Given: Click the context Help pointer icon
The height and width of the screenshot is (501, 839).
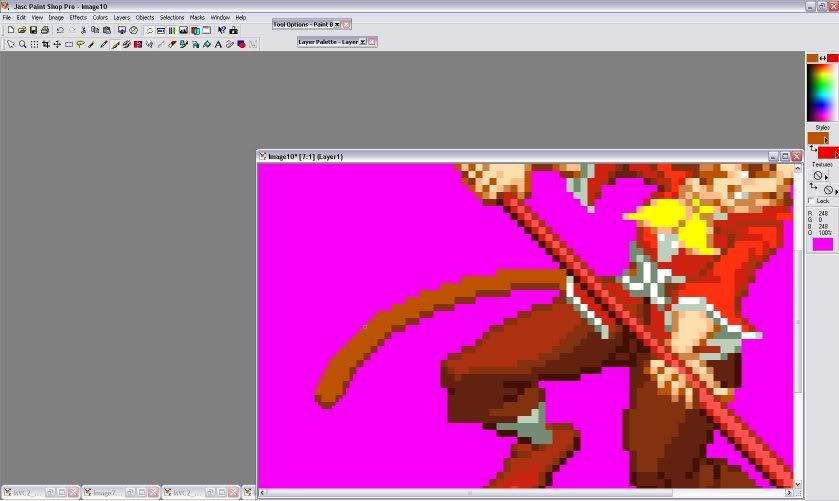Looking at the screenshot, I should click(222, 30).
